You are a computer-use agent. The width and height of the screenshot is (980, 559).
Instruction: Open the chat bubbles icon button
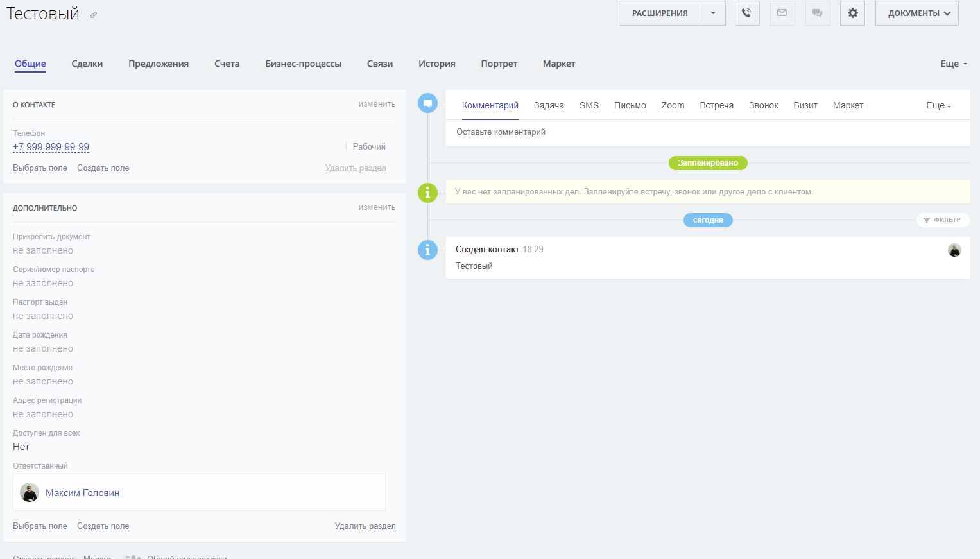pos(817,13)
